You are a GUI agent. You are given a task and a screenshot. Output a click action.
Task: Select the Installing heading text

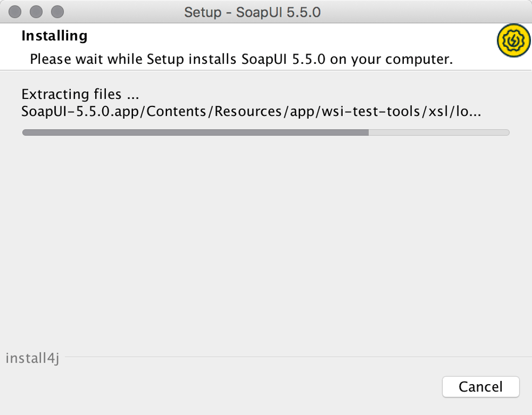click(54, 36)
